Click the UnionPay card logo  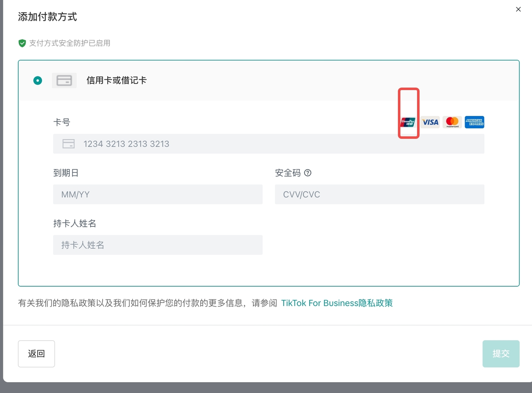(x=408, y=122)
